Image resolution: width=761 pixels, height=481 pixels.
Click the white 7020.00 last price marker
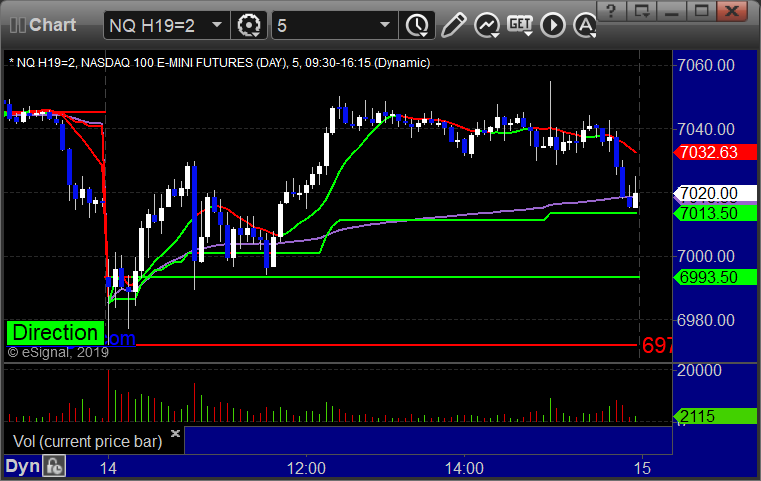point(715,193)
